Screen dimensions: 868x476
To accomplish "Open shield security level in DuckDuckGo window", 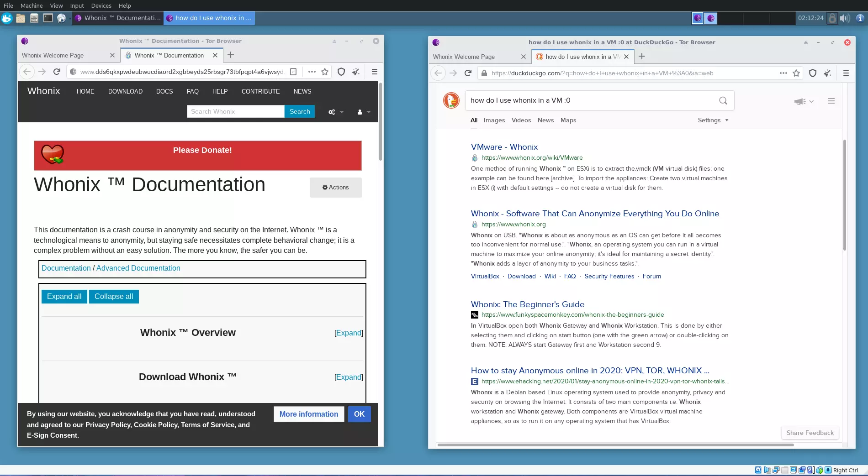I will coord(813,73).
